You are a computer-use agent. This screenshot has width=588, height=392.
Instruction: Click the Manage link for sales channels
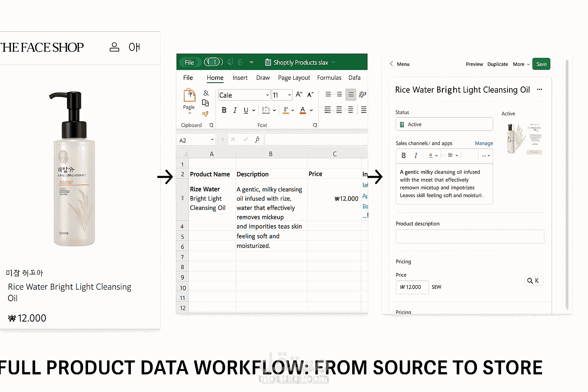tap(484, 143)
